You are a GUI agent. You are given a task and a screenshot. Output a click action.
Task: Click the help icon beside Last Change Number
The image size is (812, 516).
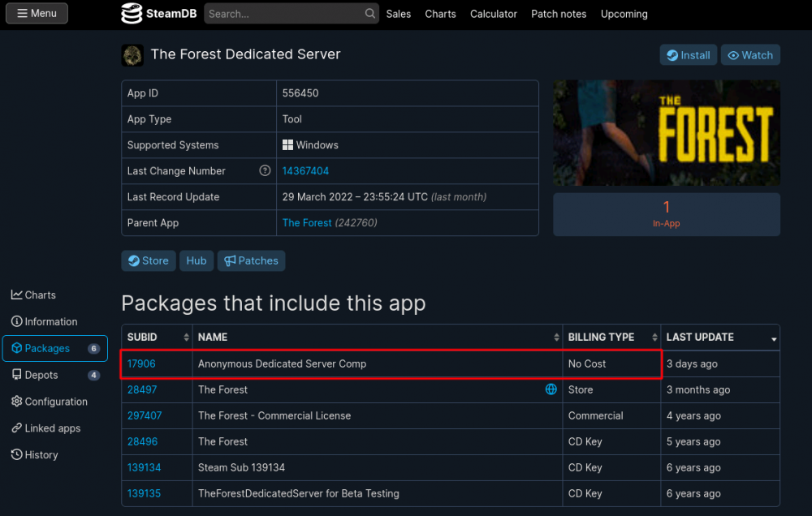click(265, 170)
